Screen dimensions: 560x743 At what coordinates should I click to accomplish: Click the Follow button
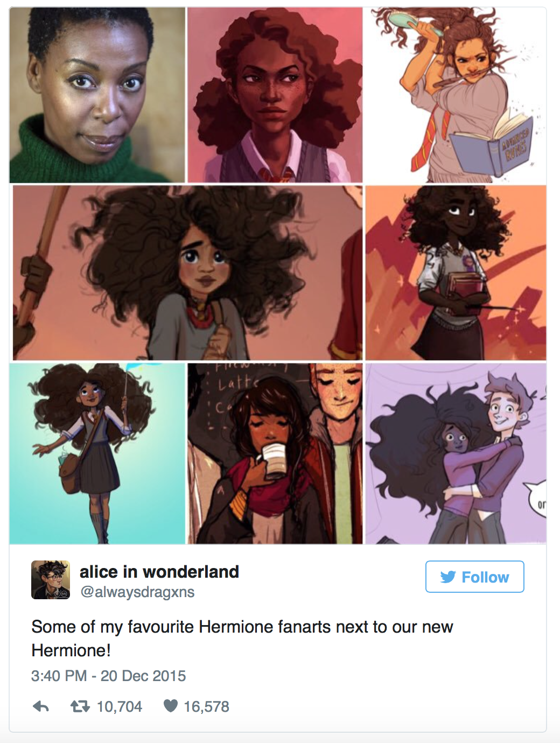474,577
